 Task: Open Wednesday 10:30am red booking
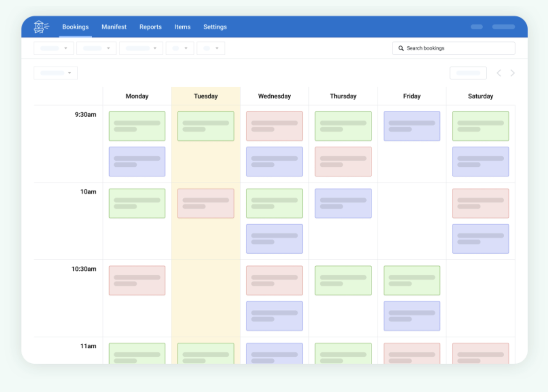coord(275,281)
